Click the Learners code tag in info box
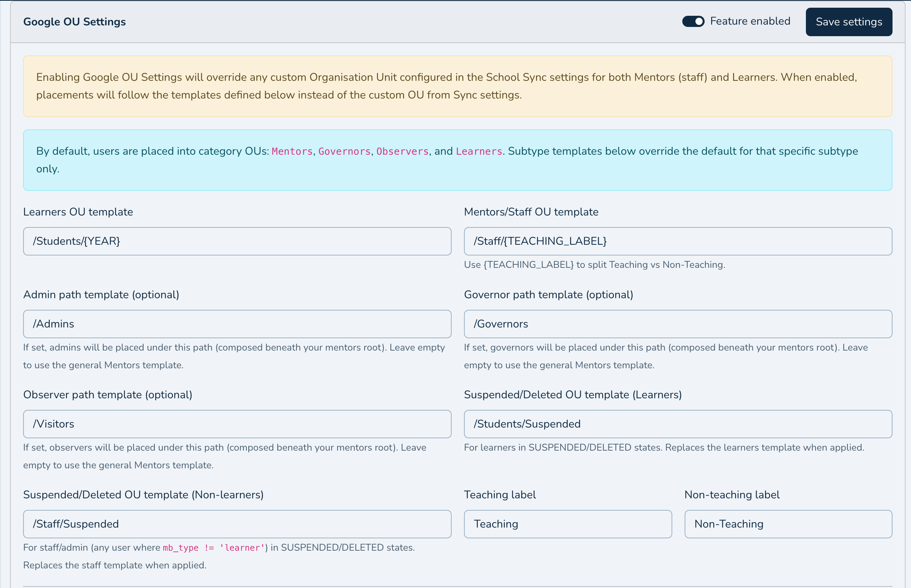The height and width of the screenshot is (588, 911). pyautogui.click(x=479, y=151)
